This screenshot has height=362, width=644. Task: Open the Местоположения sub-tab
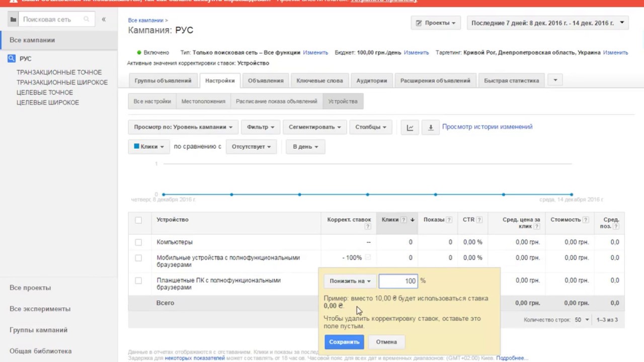[x=203, y=101]
